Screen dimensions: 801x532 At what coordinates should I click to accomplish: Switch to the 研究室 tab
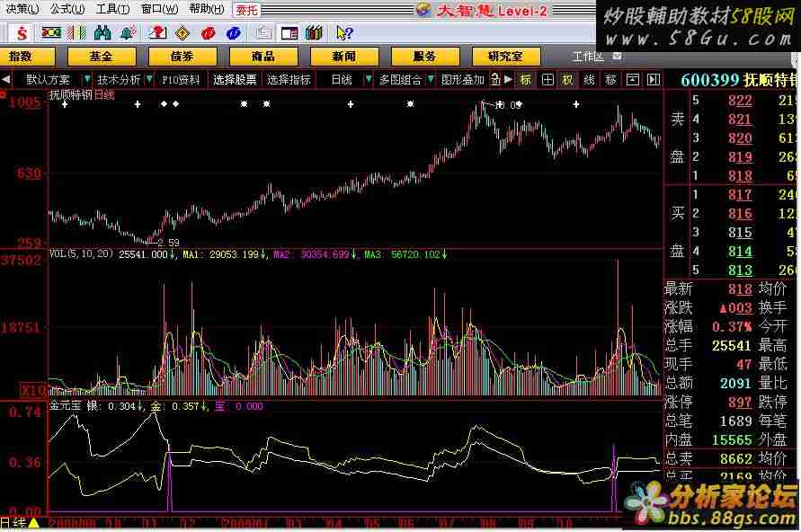(506, 56)
